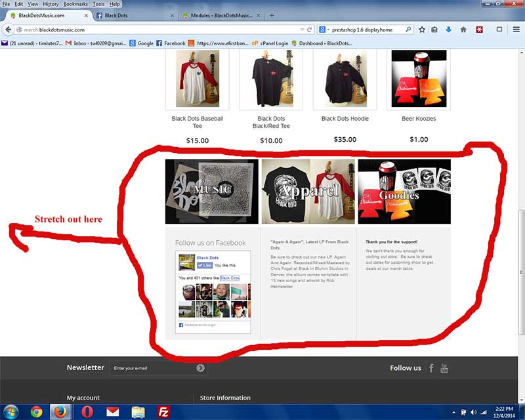Open Black Dots Black/Red Tee image

tap(271, 79)
